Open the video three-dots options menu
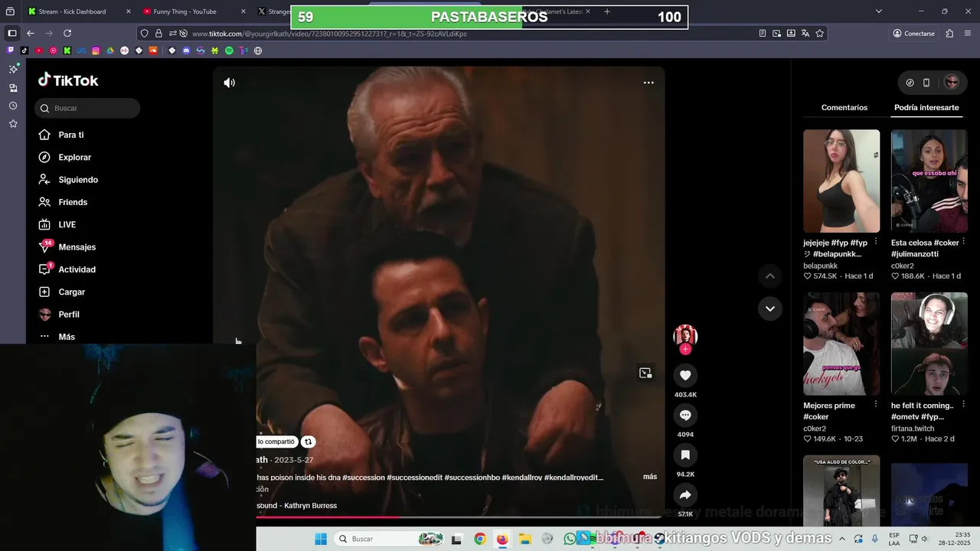The width and height of the screenshot is (980, 551). pyautogui.click(x=648, y=83)
